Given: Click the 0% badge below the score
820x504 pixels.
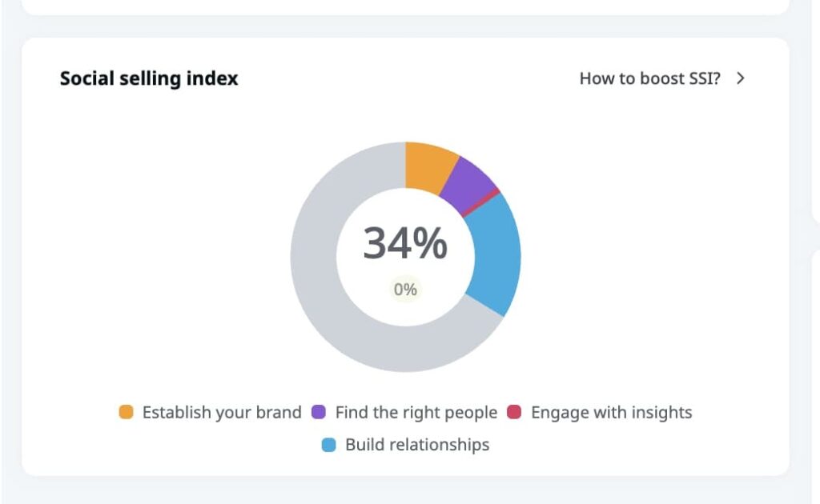Looking at the screenshot, I should tap(405, 289).
